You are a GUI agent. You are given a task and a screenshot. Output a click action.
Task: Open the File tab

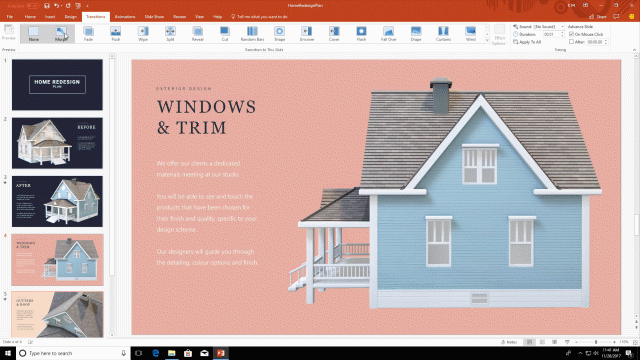pyautogui.click(x=10, y=17)
